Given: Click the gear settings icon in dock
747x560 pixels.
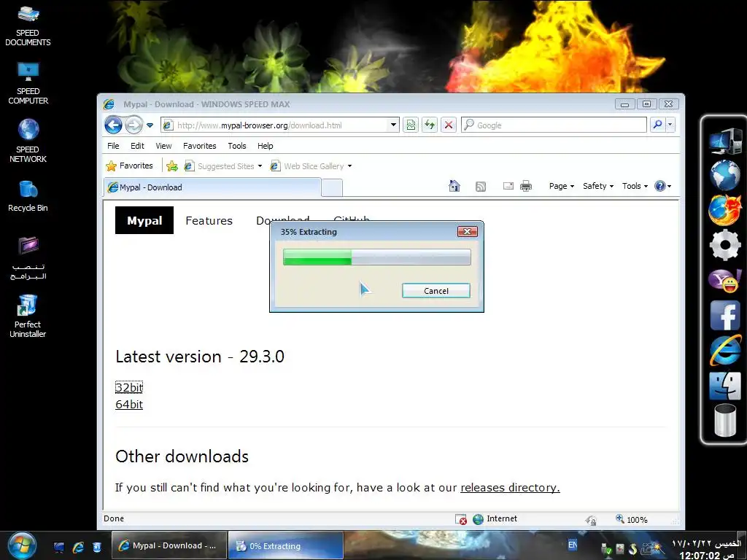Looking at the screenshot, I should [x=724, y=245].
